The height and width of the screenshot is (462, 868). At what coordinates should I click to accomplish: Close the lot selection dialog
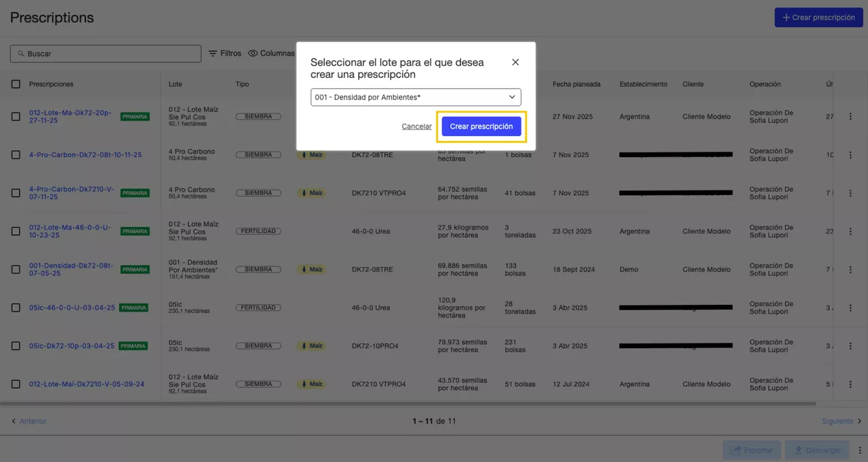[x=515, y=62]
